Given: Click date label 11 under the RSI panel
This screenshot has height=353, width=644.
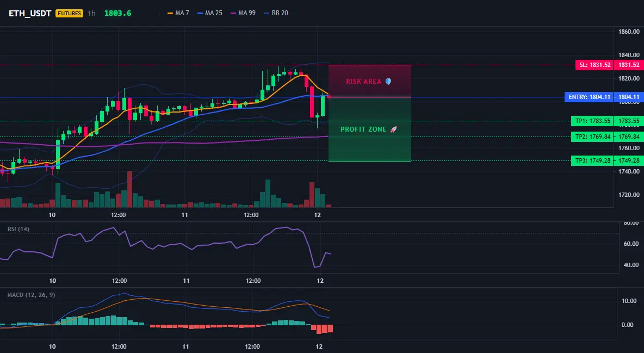Looking at the screenshot, I should click(186, 281).
